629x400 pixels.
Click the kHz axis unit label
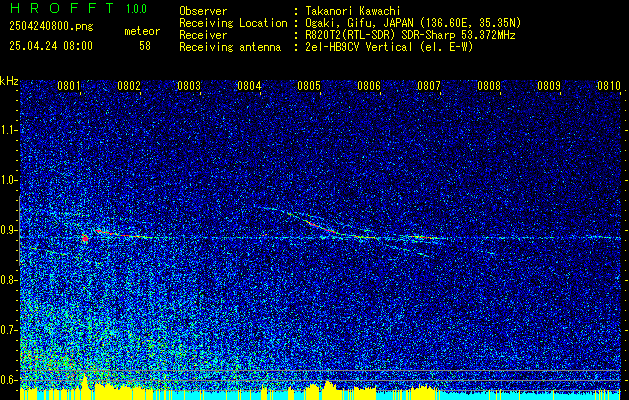point(9,81)
